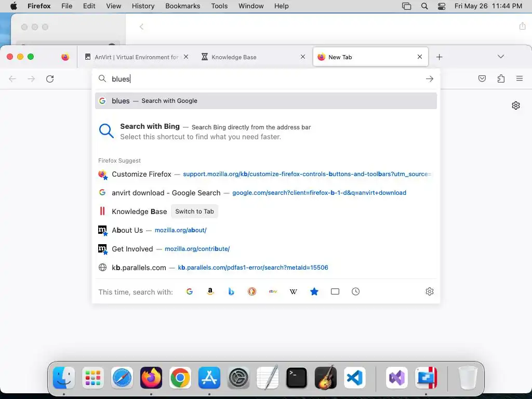Open the Customize Firefox support suggestion

(x=266, y=174)
